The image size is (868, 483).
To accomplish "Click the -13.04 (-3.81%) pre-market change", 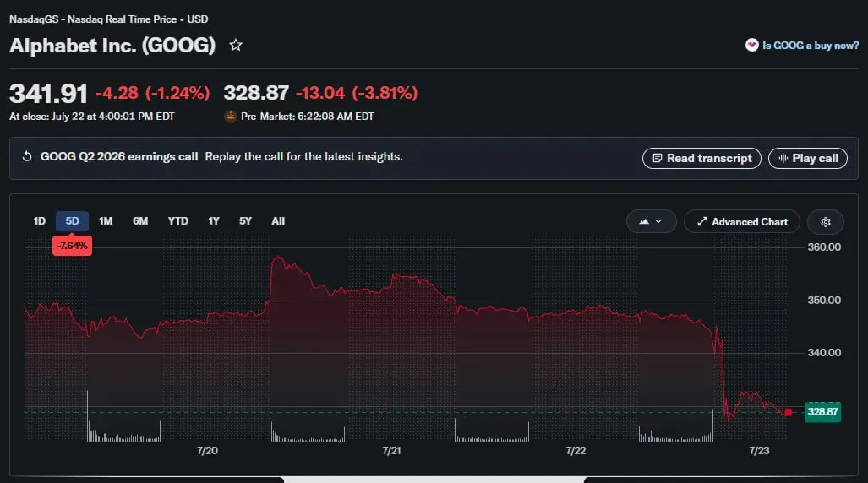I will (x=357, y=93).
